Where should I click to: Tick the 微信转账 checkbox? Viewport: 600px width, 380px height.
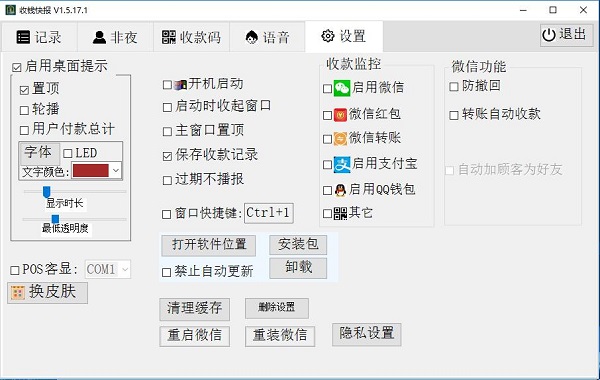click(x=327, y=139)
